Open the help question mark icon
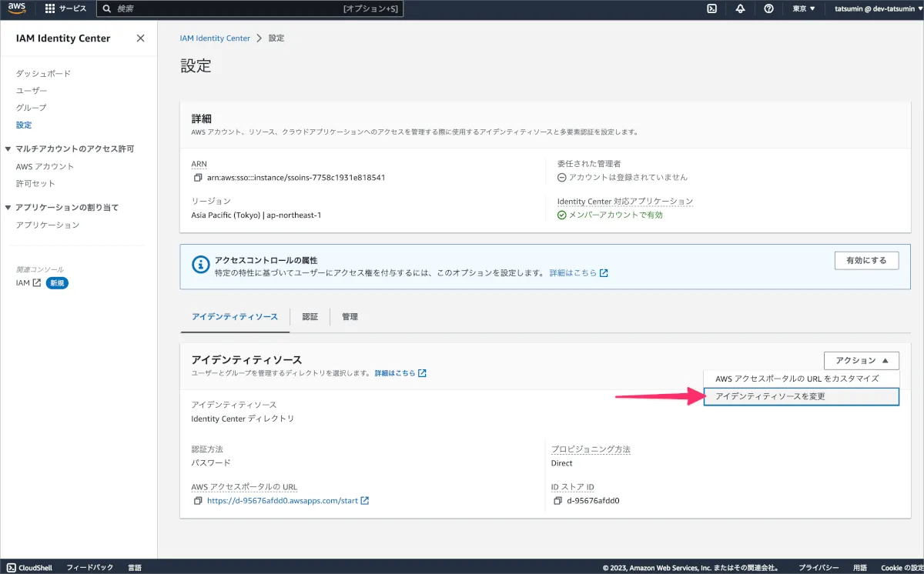 pyautogui.click(x=768, y=8)
